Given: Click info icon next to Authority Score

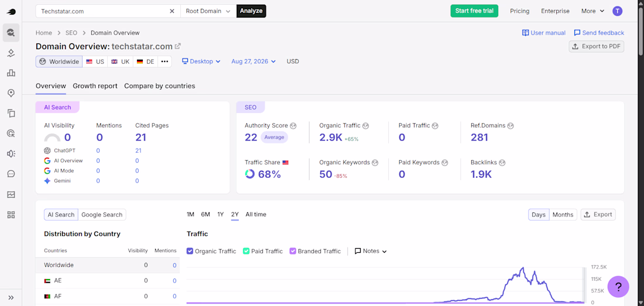Looking at the screenshot, I should 293,126.
